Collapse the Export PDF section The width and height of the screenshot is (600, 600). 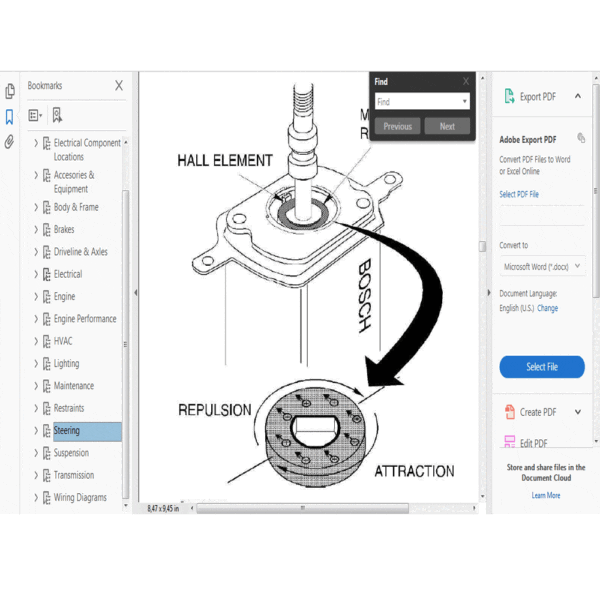click(578, 96)
